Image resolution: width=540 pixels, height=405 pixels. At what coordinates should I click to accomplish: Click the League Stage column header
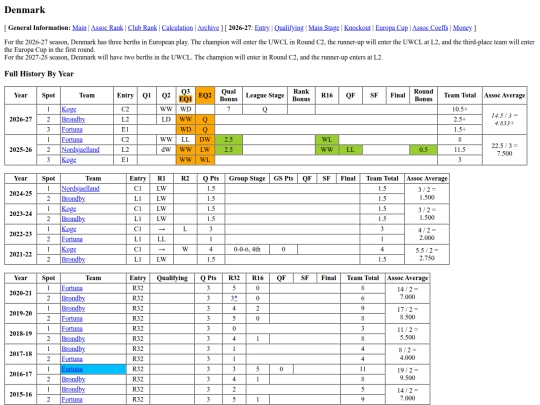[x=265, y=95]
